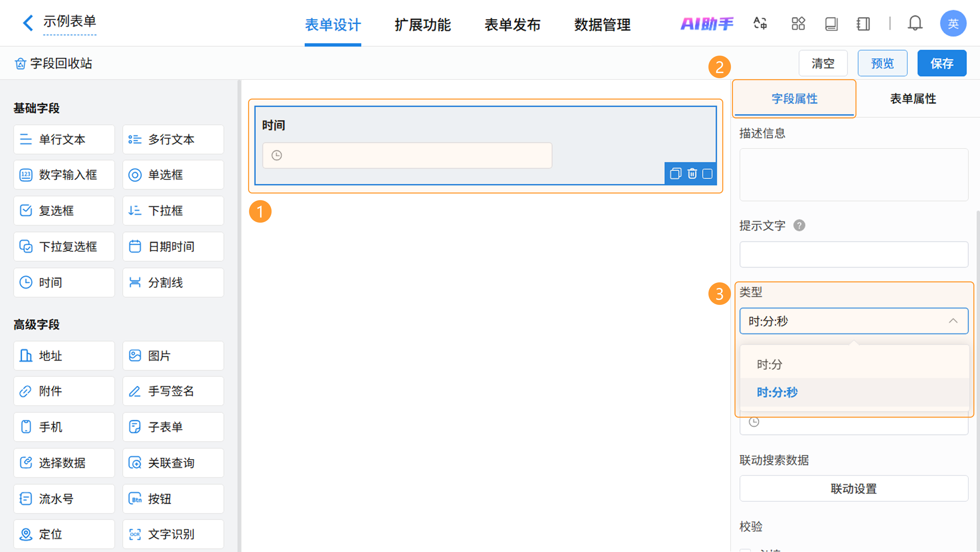
Task: Switch to the 表单属性 tab
Action: (x=913, y=99)
